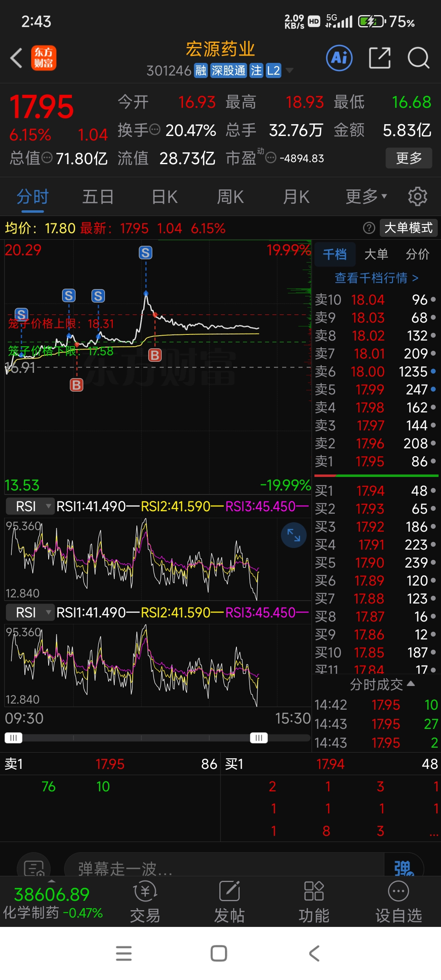
Task: Open 查看千档行情 link
Action: [x=376, y=278]
